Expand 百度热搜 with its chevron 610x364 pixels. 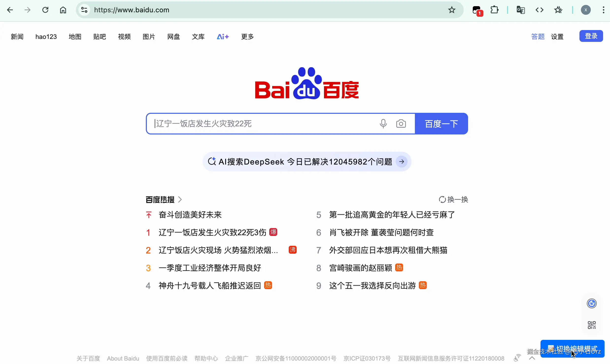click(x=180, y=199)
